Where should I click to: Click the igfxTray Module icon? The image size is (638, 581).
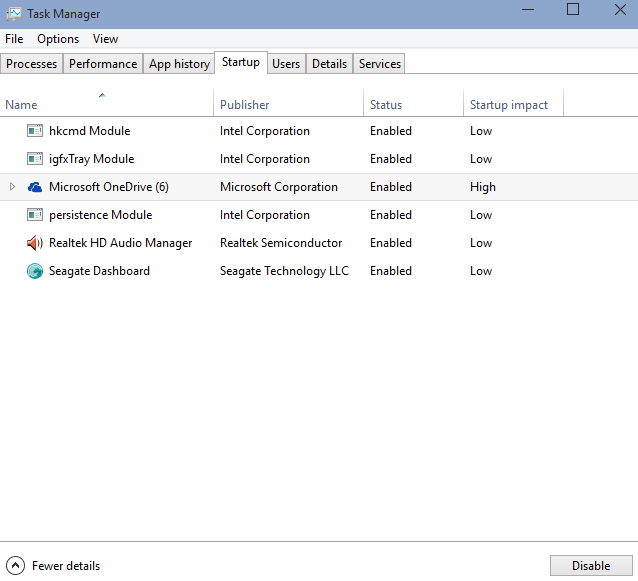(35, 159)
